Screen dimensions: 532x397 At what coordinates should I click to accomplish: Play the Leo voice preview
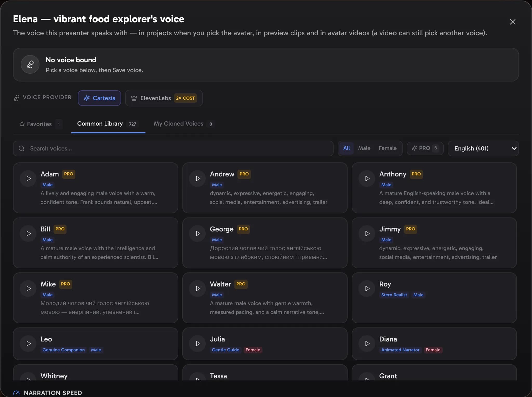(28, 344)
